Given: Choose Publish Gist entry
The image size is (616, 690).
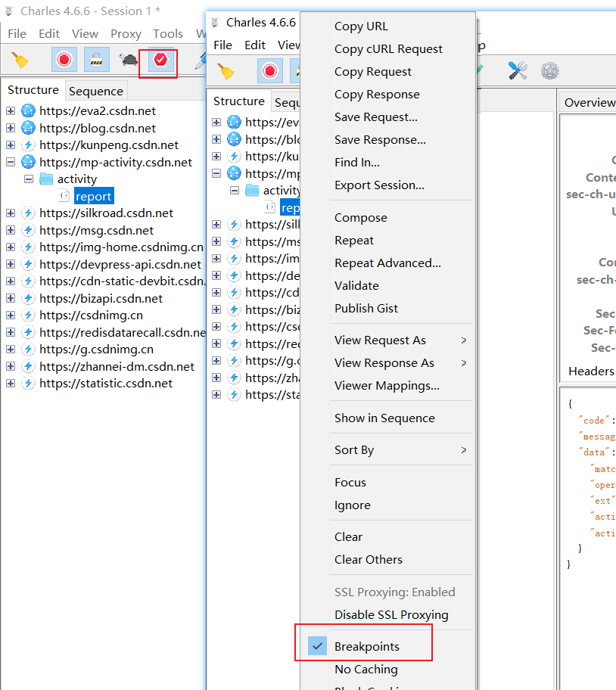Looking at the screenshot, I should click(366, 309).
